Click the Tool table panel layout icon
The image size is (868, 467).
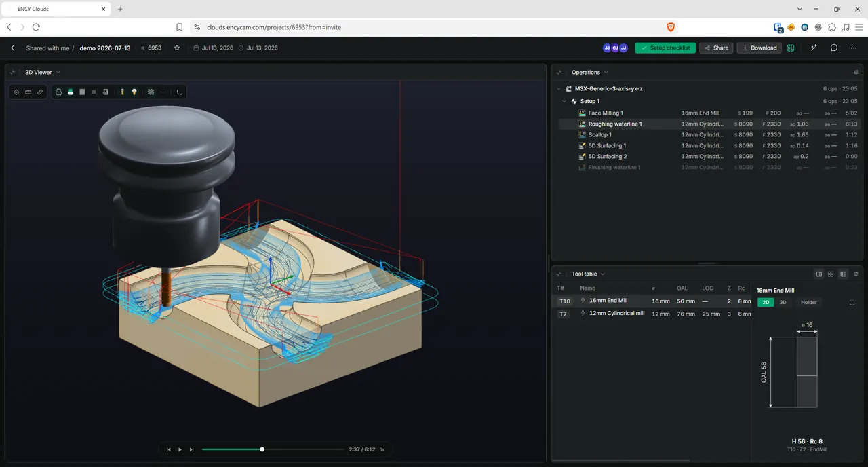[559, 274]
